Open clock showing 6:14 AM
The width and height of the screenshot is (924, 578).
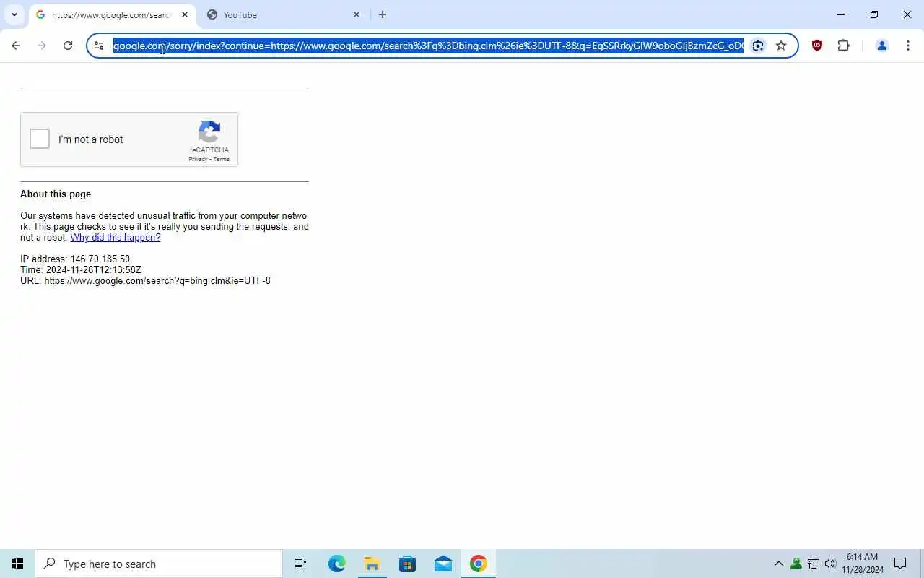[862, 564]
